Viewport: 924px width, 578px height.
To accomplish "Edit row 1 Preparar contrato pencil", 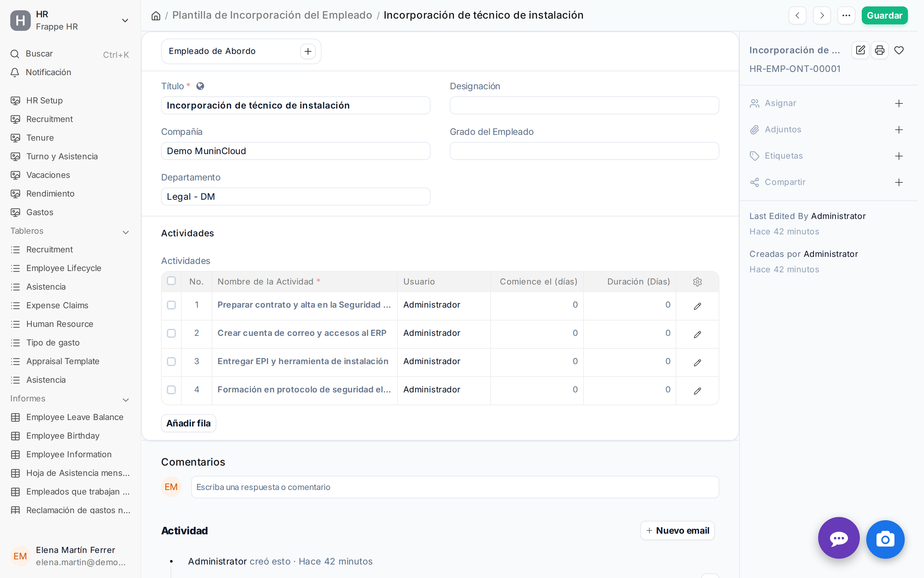I will click(697, 306).
